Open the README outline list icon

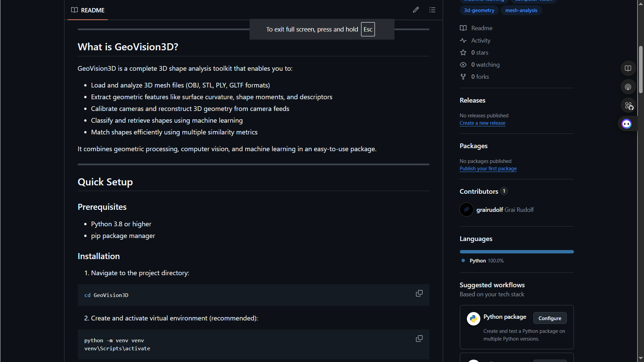(x=432, y=10)
